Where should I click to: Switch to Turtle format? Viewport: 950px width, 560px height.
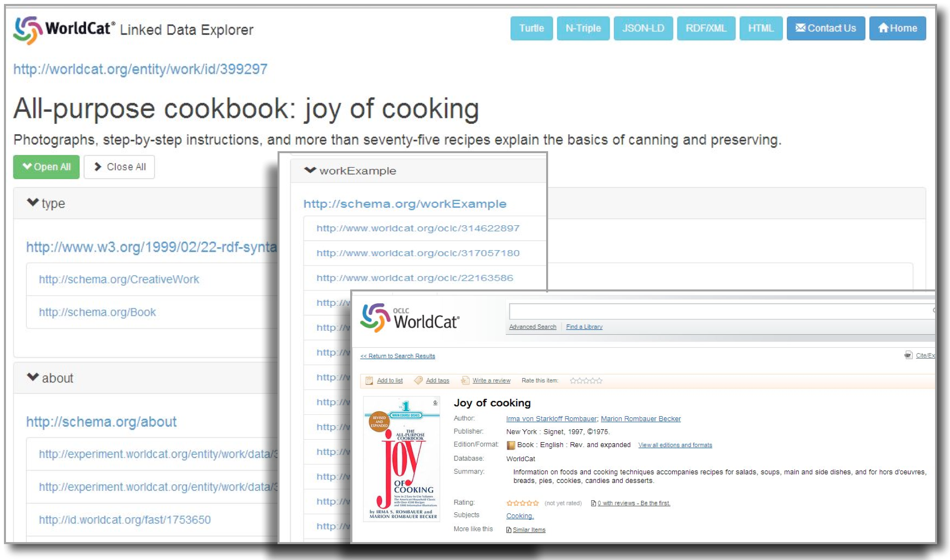(x=531, y=28)
